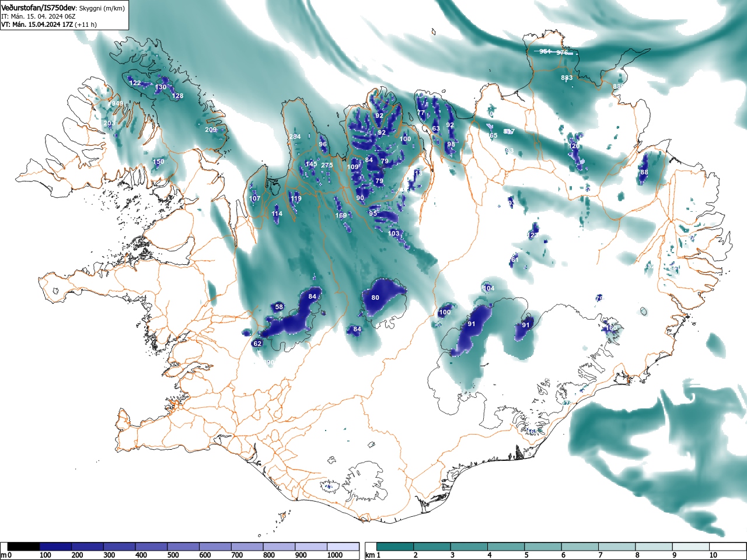Image resolution: width=747 pixels, height=560 pixels.
Task: Click the map value 203
Action: pyautogui.click(x=109, y=123)
